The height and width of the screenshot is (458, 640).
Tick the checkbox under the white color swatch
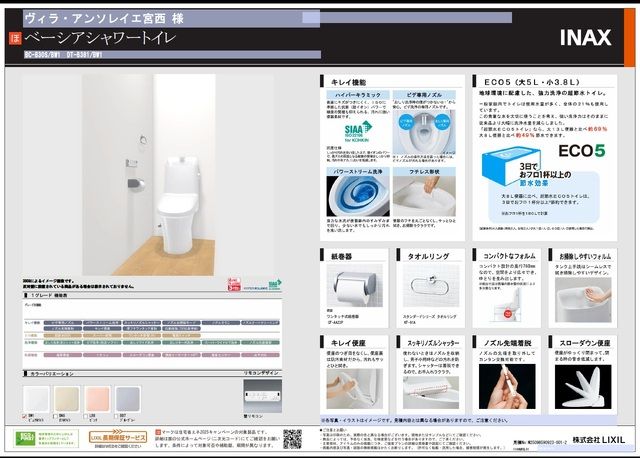[x=25, y=416]
